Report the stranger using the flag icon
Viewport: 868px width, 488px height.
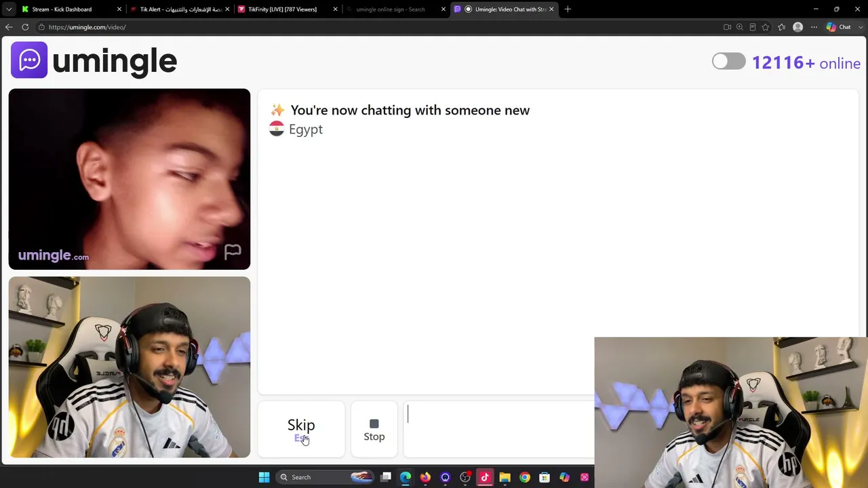[233, 252]
